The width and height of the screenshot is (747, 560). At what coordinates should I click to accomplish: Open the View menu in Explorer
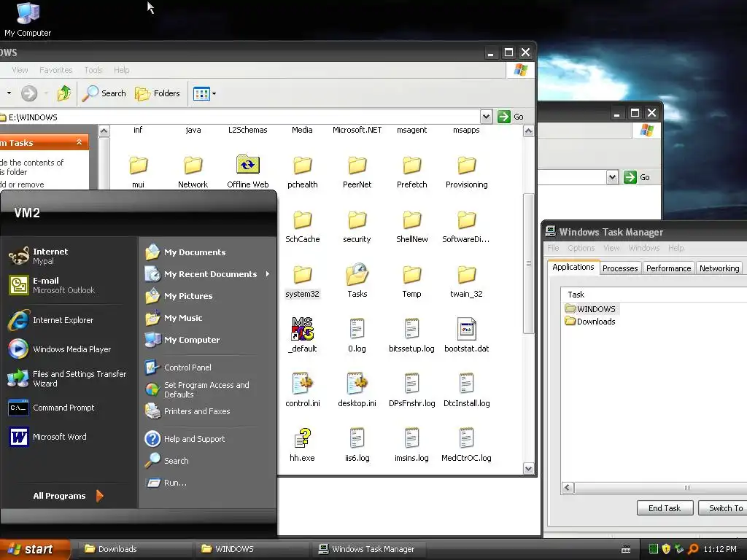point(20,70)
